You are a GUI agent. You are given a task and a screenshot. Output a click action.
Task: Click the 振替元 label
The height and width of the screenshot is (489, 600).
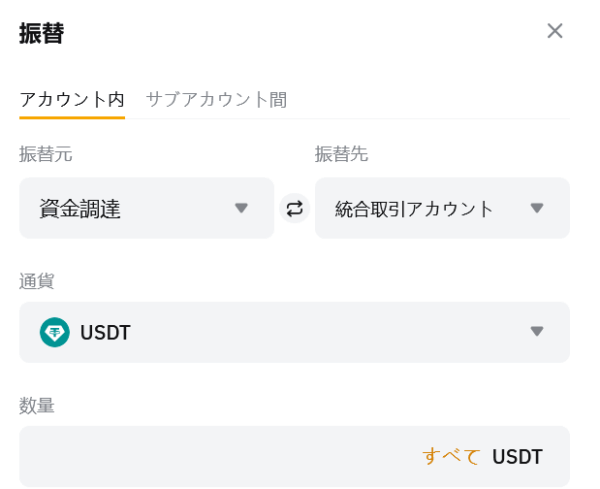pyautogui.click(x=45, y=154)
